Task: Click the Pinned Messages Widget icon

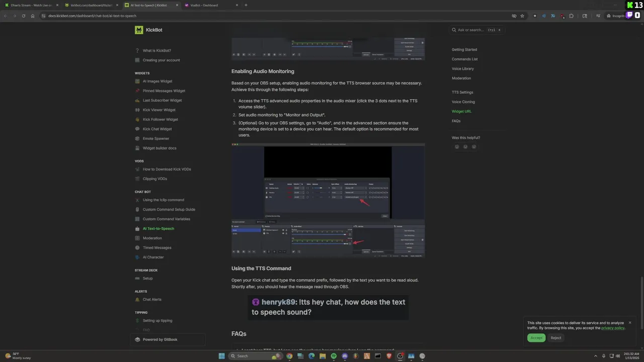Action: pos(137,91)
